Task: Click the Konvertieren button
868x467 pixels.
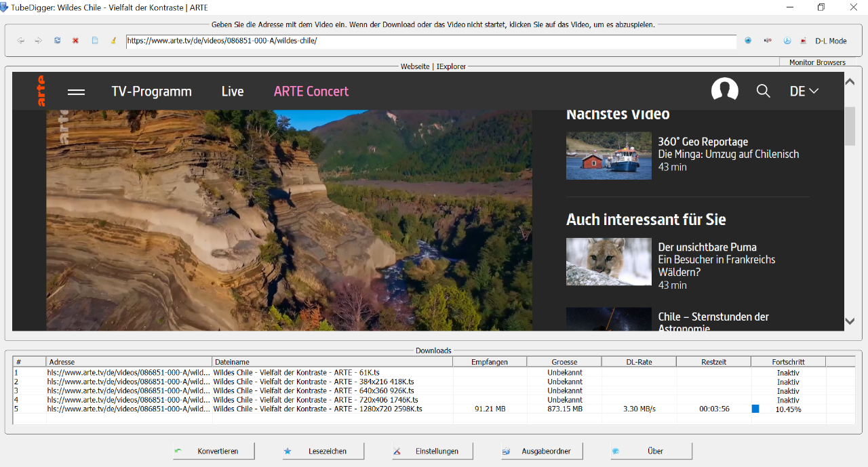Action: [214, 451]
